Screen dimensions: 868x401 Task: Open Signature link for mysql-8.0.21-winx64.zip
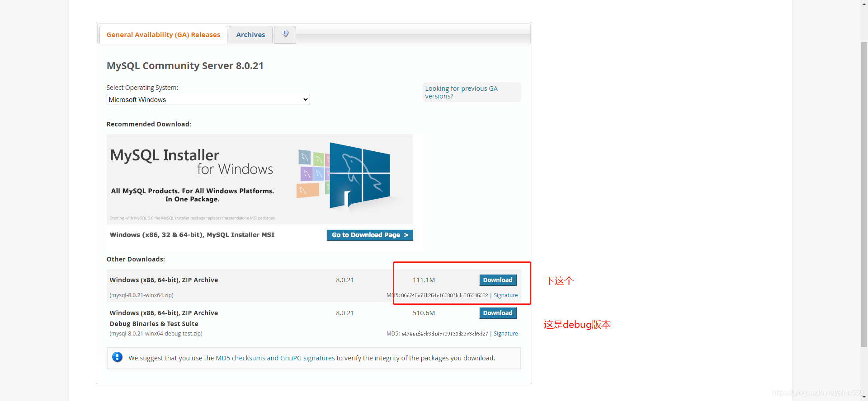point(505,295)
